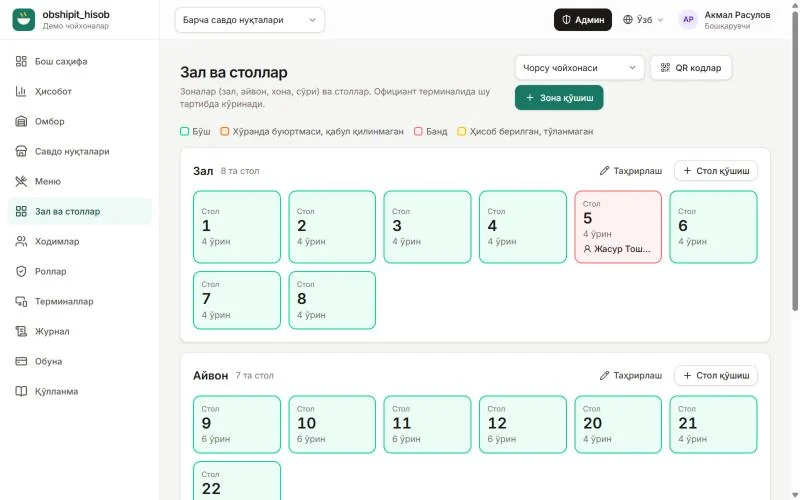
Task: Select table 12 card
Action: click(523, 424)
